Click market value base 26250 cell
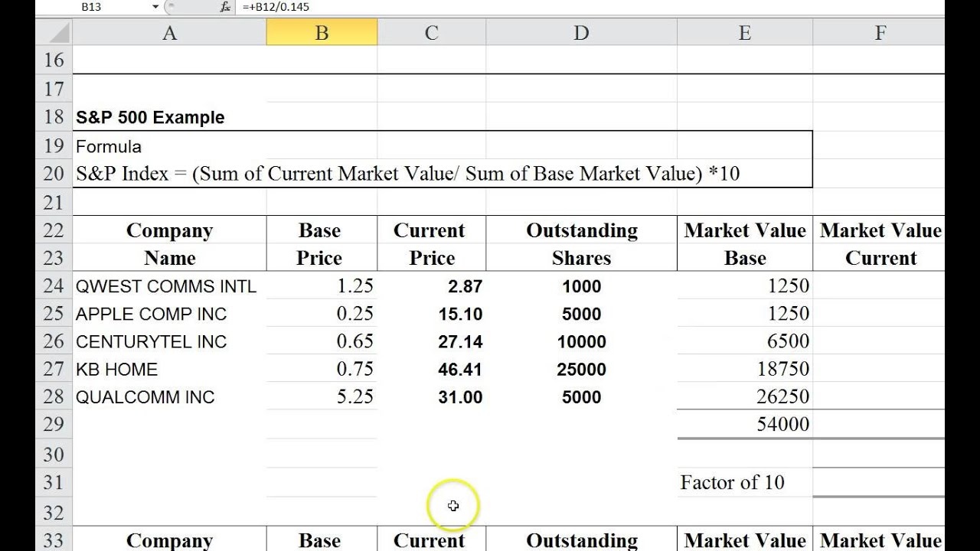 744,396
